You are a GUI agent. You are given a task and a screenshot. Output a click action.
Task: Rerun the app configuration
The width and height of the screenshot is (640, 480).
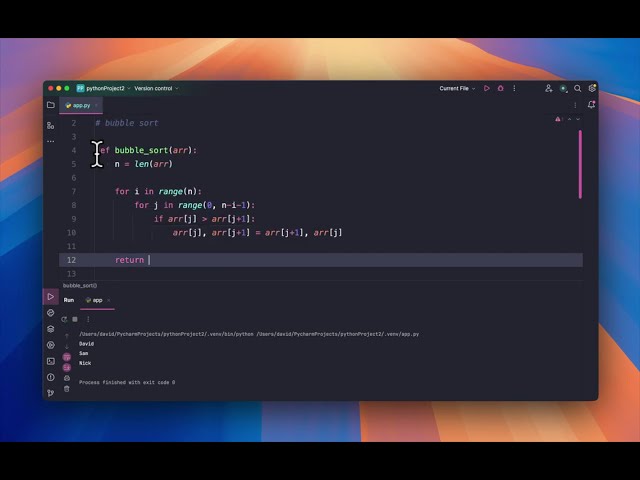point(64,319)
